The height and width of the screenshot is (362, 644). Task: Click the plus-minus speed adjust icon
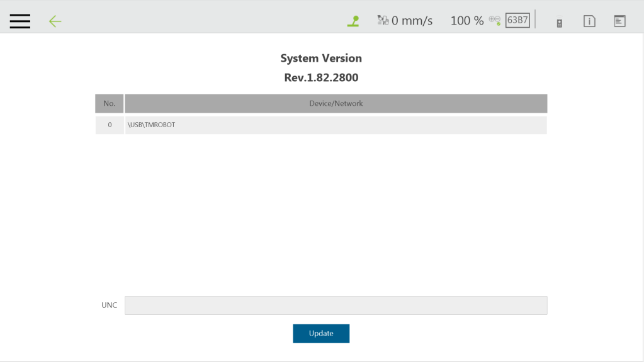[x=495, y=20]
